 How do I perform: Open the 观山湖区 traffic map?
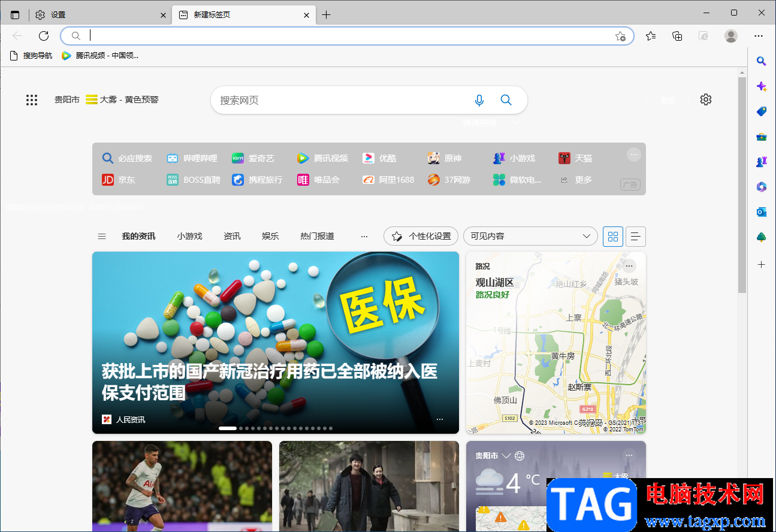pyautogui.click(x=556, y=343)
